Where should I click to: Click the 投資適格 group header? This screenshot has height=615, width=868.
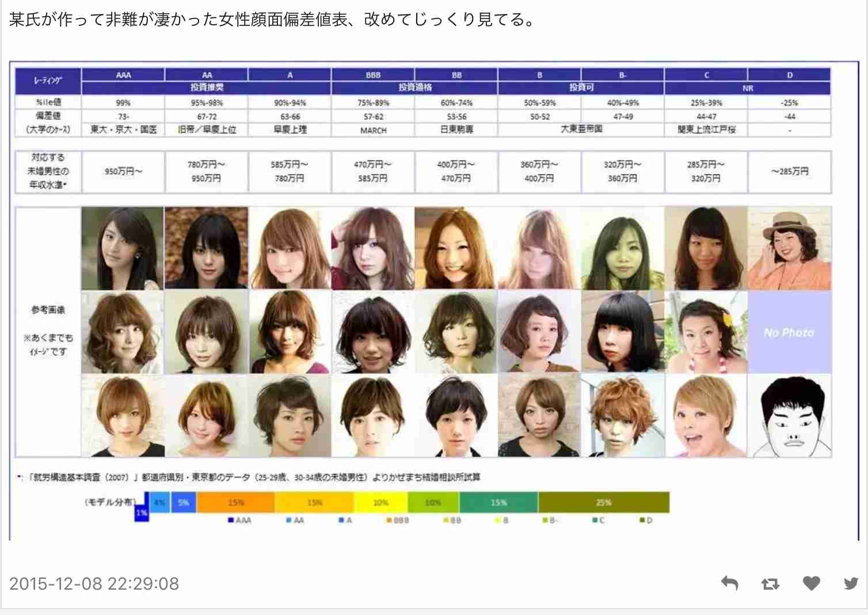point(415,88)
